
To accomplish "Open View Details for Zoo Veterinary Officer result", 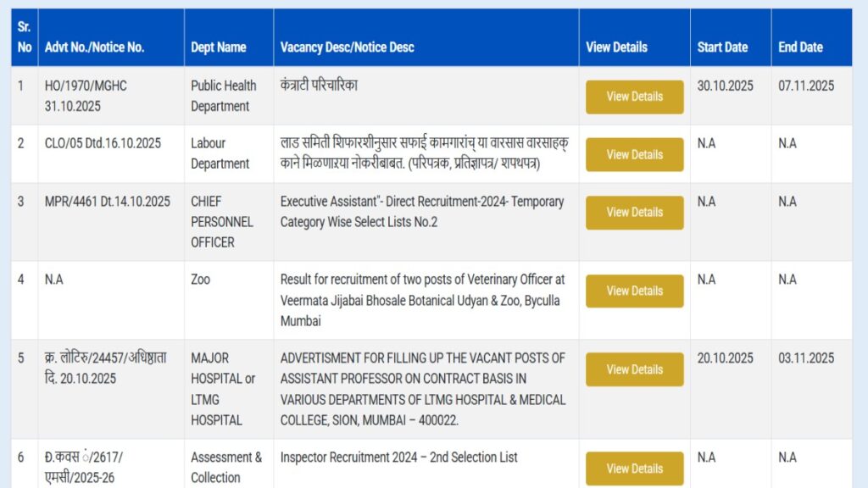I will (x=634, y=291).
